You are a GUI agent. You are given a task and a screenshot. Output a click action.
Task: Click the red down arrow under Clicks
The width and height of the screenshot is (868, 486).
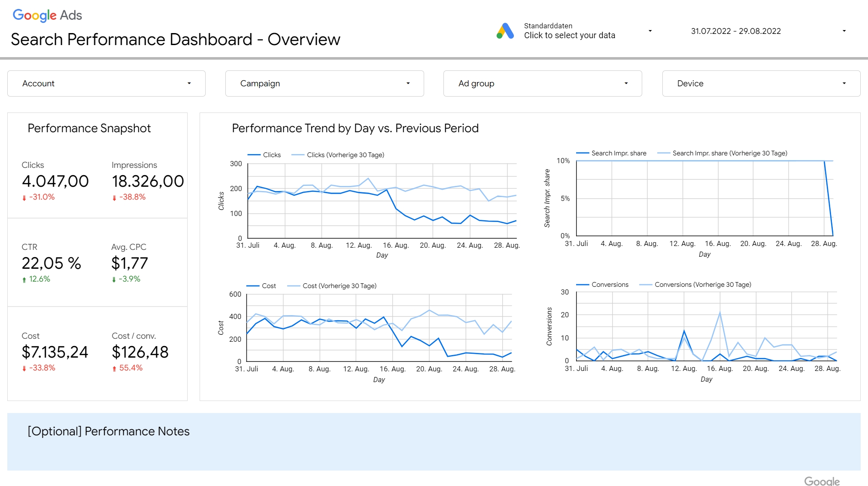point(24,198)
